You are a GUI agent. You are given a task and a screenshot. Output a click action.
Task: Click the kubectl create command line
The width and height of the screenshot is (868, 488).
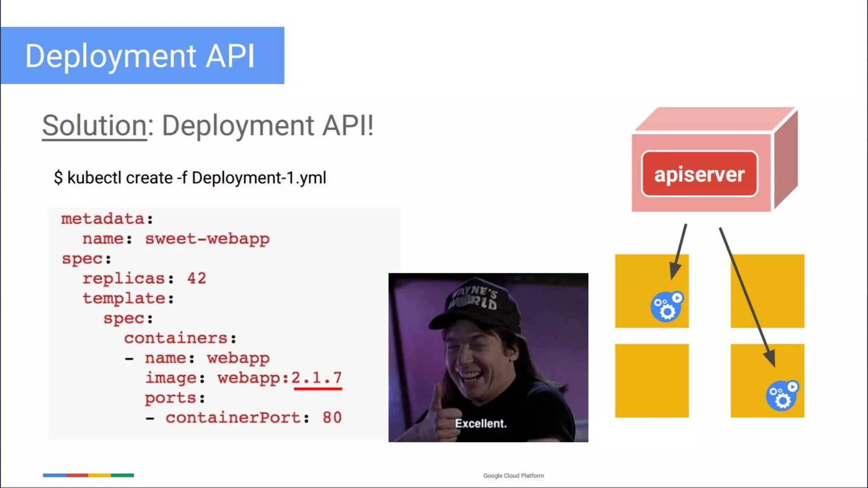click(x=190, y=177)
